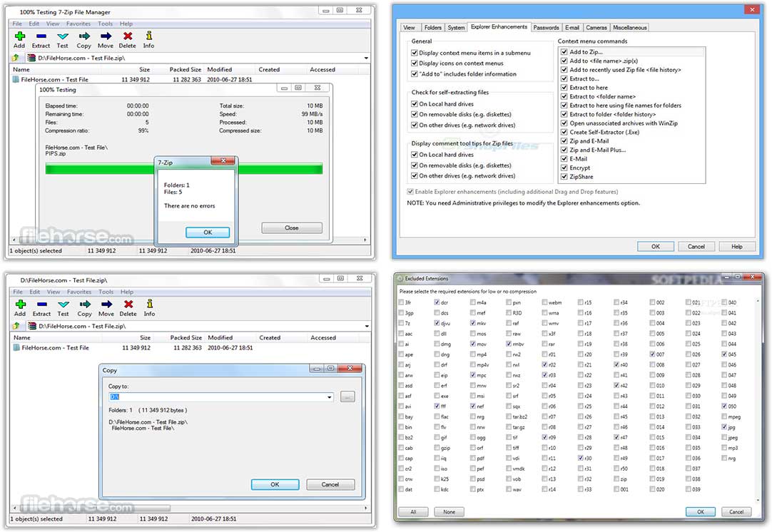Viewport: 772px width, 532px height.
Task: Click the Move arrow icon in the Testing window
Action: pos(106,36)
